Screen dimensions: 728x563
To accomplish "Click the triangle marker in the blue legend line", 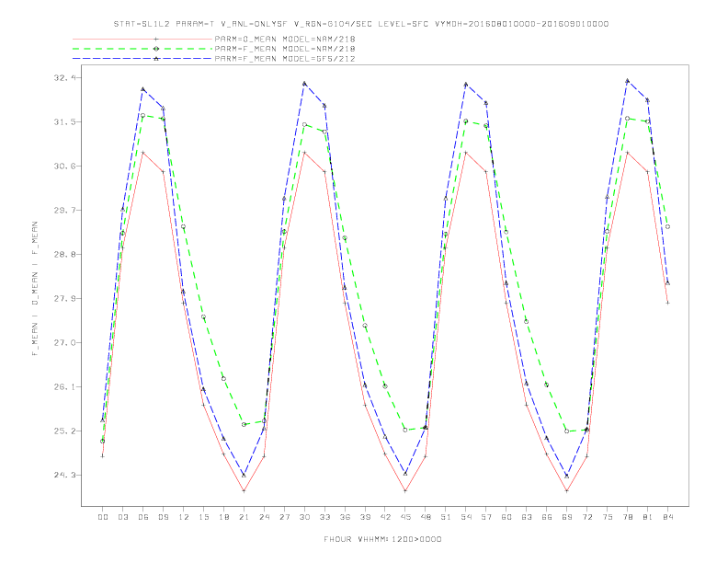I will click(156, 59).
